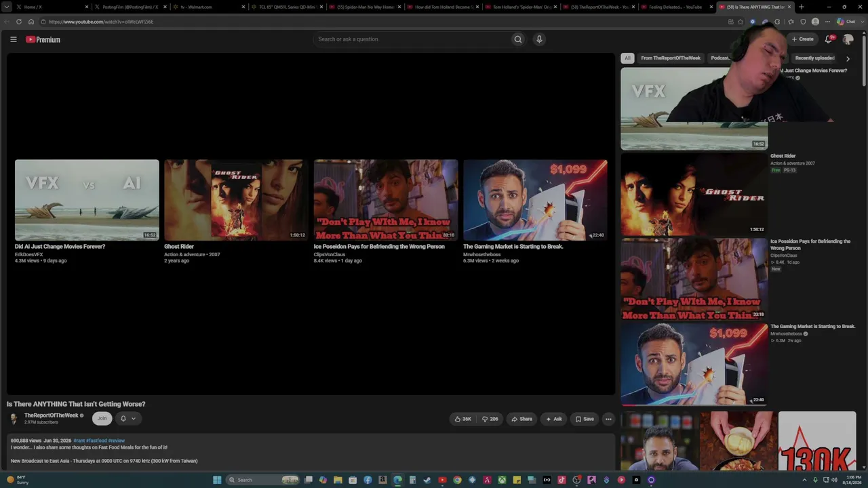
Task: Open the weather widget on taskbar
Action: pos(18,480)
